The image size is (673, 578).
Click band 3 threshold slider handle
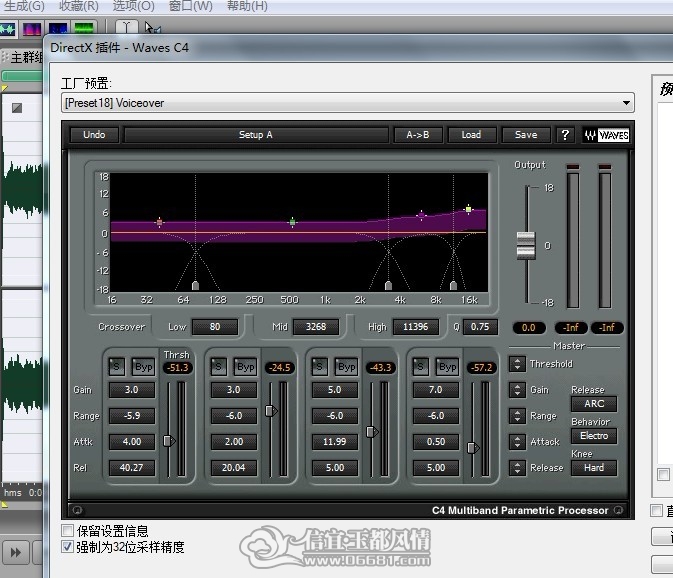[x=372, y=432]
